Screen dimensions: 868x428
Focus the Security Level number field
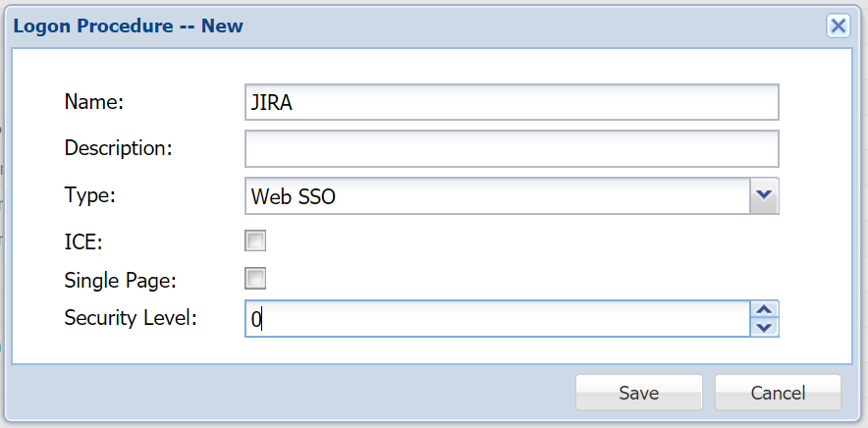[x=497, y=318]
